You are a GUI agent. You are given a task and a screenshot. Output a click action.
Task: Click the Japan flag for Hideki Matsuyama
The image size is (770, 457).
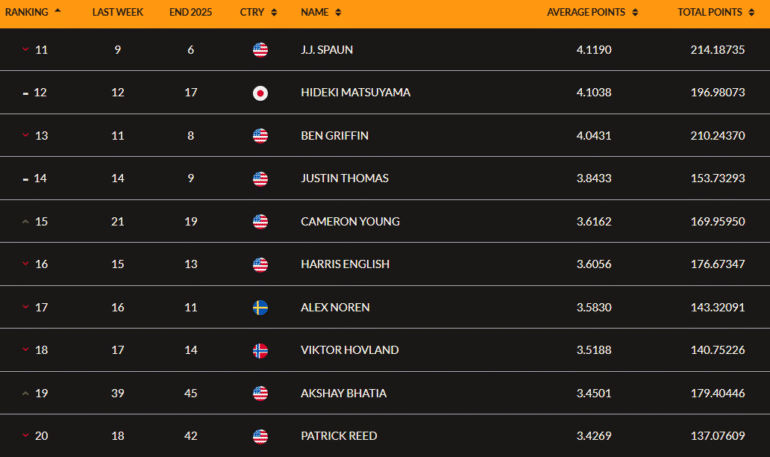(x=260, y=93)
